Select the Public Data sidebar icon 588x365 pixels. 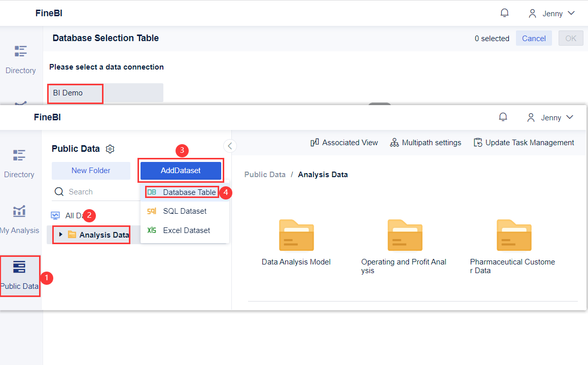pos(19,276)
